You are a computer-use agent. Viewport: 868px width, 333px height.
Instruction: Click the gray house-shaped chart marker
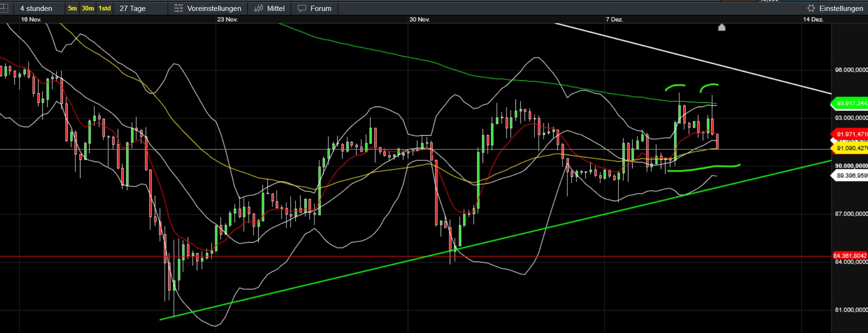pyautogui.click(x=721, y=28)
